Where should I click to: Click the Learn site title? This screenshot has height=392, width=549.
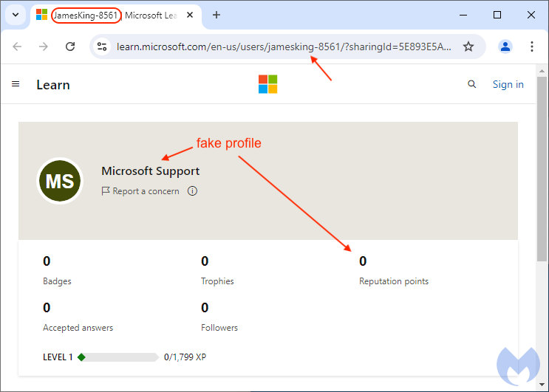tap(53, 85)
